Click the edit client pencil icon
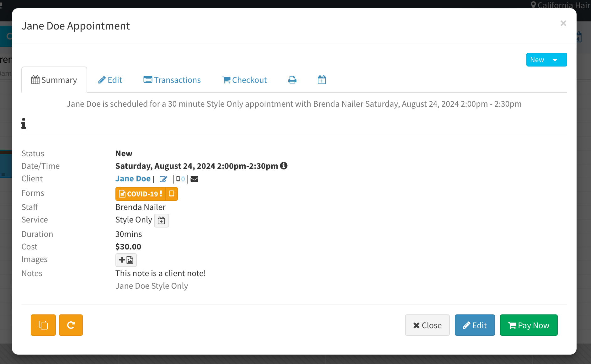Viewport: 591px width, 364px height. coord(163,179)
